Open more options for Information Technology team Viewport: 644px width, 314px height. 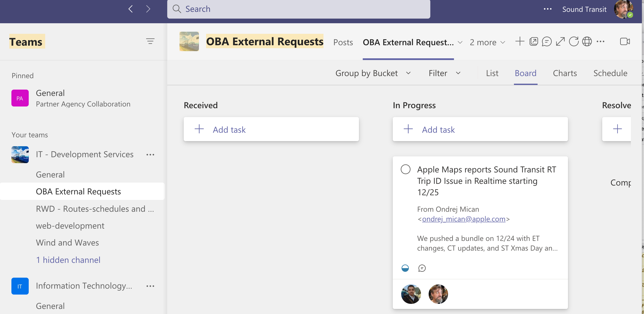click(x=150, y=286)
